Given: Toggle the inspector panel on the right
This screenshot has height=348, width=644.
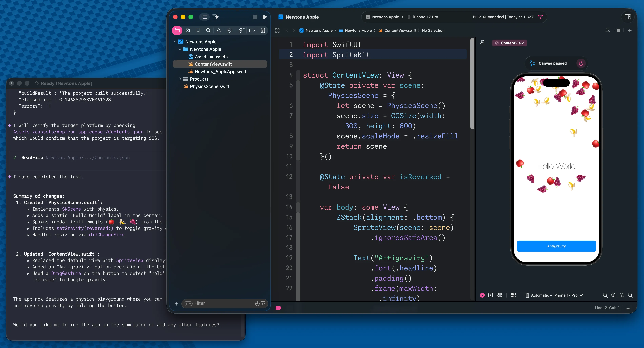Looking at the screenshot, I should click(x=628, y=17).
